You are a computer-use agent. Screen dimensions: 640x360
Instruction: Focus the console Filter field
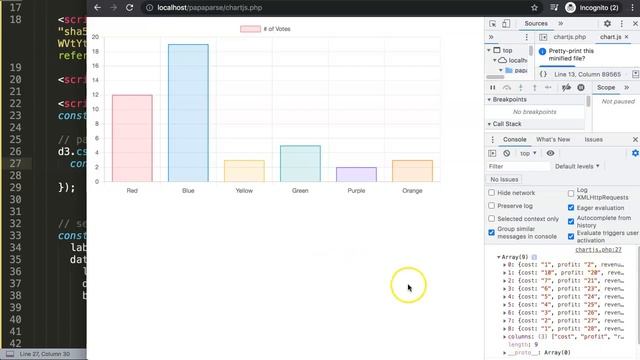click(x=518, y=166)
